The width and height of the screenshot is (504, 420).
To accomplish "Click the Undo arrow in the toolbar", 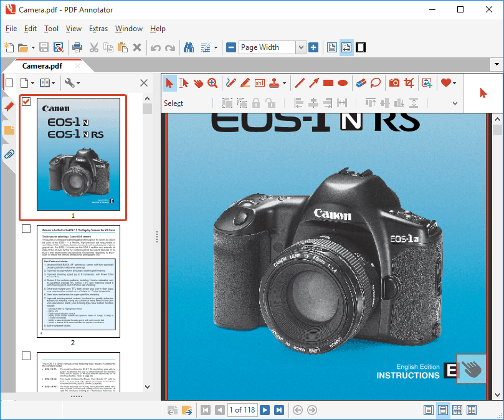I will pyautogui.click(x=156, y=47).
